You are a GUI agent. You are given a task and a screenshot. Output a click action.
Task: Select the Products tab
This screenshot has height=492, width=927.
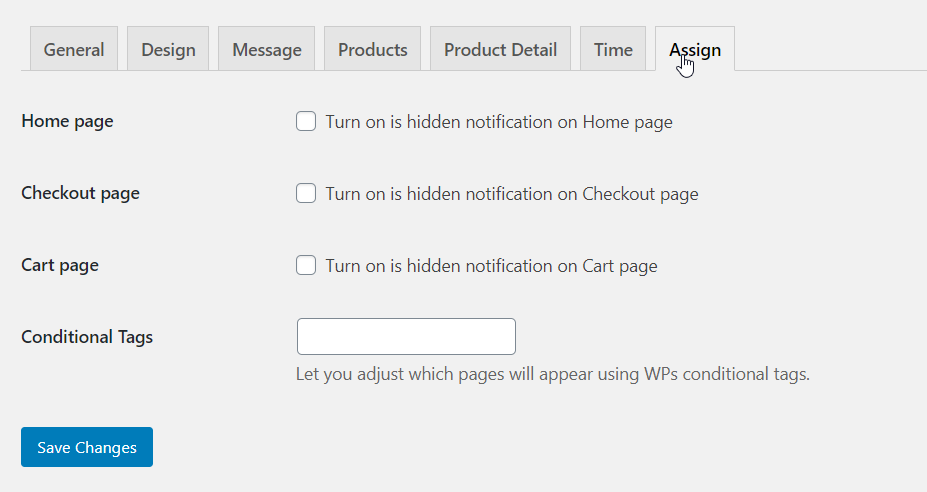pos(372,49)
